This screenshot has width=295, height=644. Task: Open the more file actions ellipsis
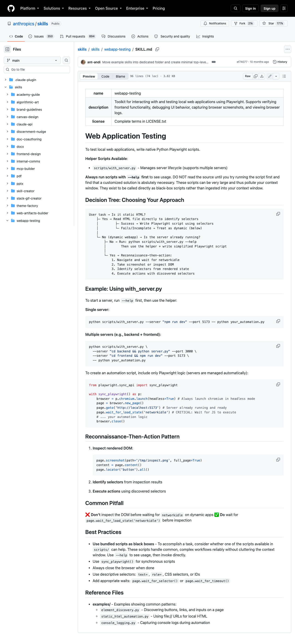[x=287, y=49]
